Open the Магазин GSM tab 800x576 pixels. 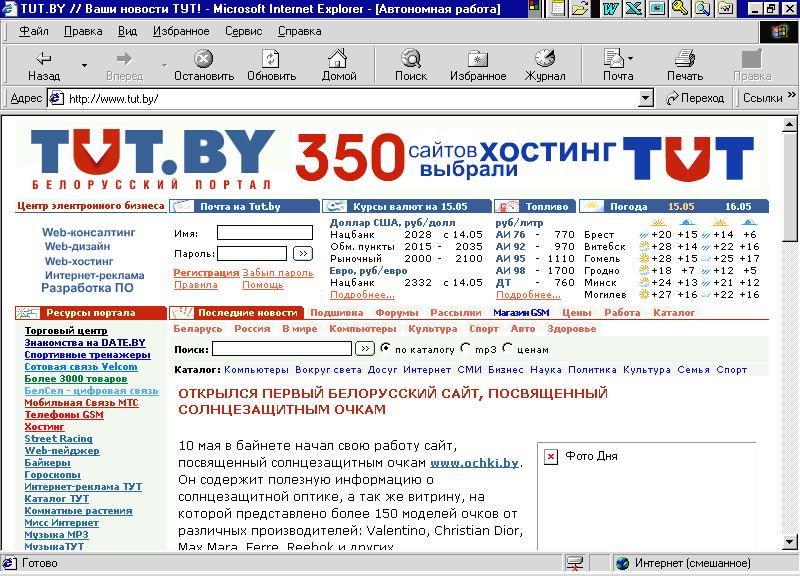(x=521, y=313)
